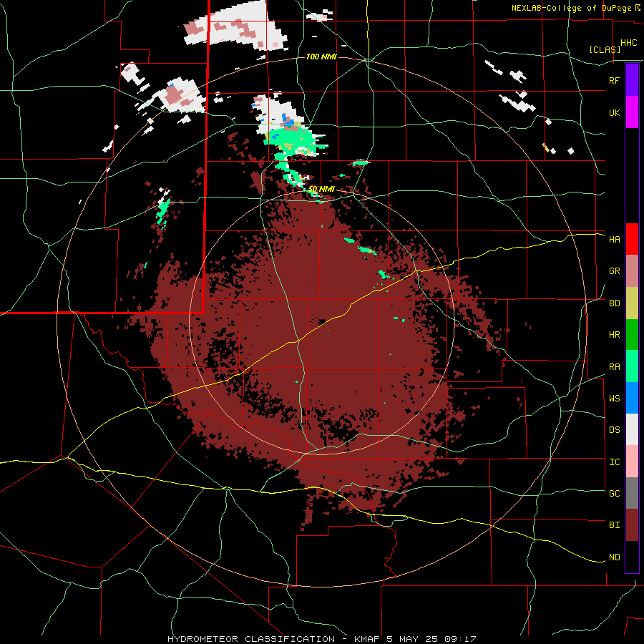Select the yellow BD legend swatch
This screenshot has width=644, height=644.
click(632, 303)
